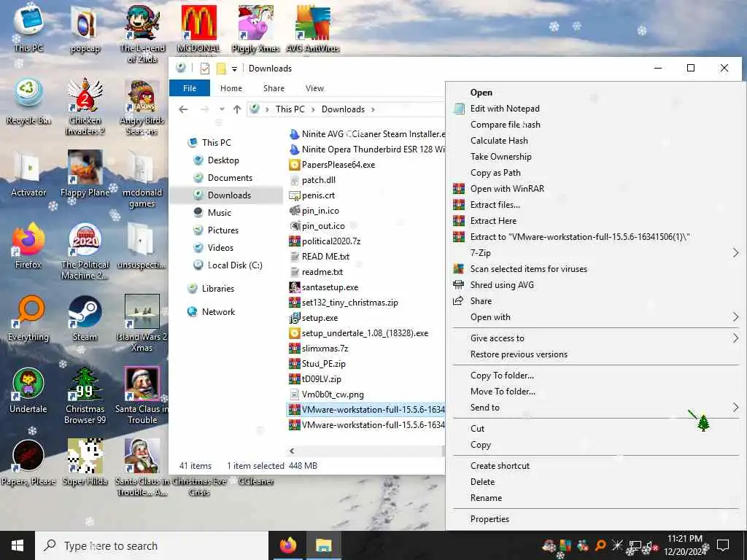This screenshot has width=747, height=560.
Task: Open AVG AntiVirus desktop shortcut
Action: coord(312,28)
